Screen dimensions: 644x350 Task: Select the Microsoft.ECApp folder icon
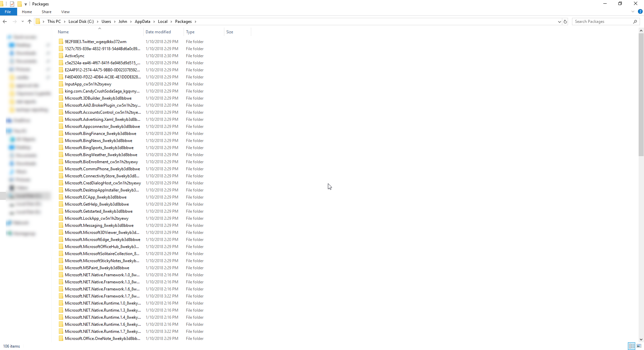[61, 197]
